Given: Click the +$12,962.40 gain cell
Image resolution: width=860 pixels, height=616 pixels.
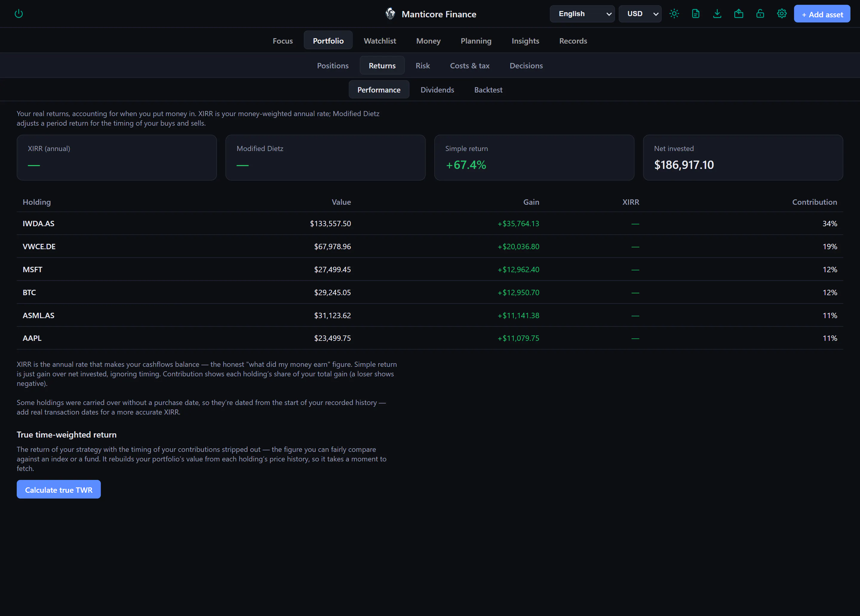Looking at the screenshot, I should coord(518,269).
